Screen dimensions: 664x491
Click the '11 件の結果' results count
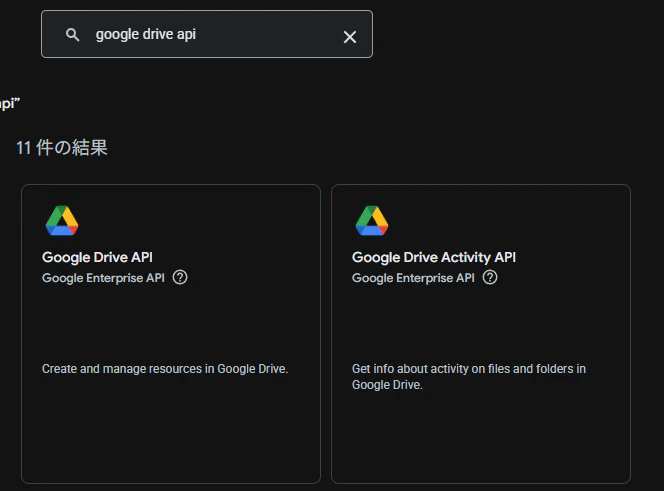coord(62,148)
